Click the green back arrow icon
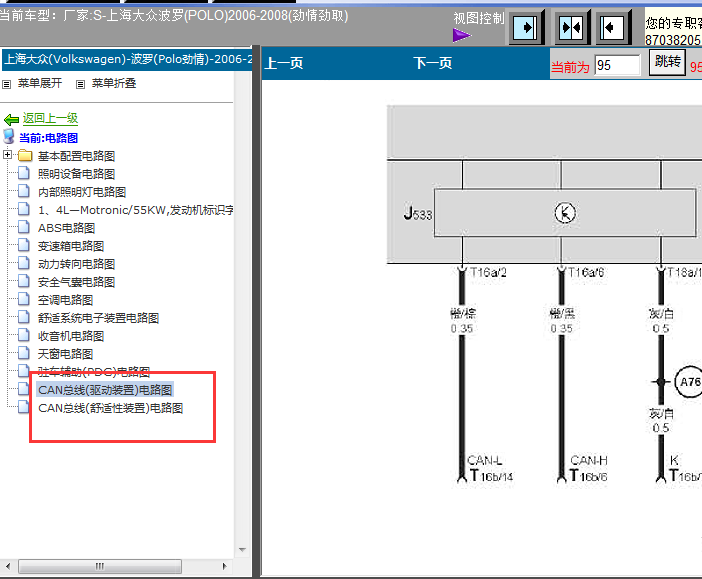 [x=11, y=119]
